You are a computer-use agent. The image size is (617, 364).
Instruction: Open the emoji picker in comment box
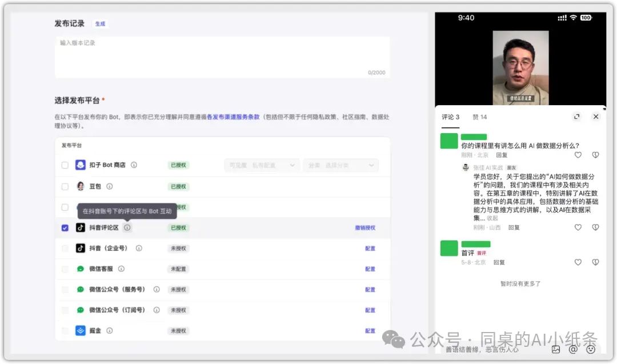(591, 349)
